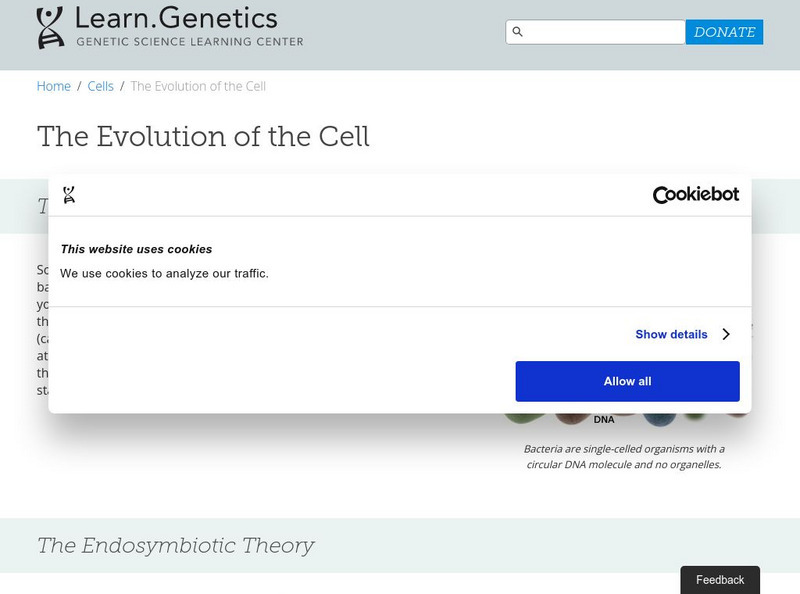Click The Endosymbiotic Theory section heading
This screenshot has width=800, height=594.
point(176,545)
